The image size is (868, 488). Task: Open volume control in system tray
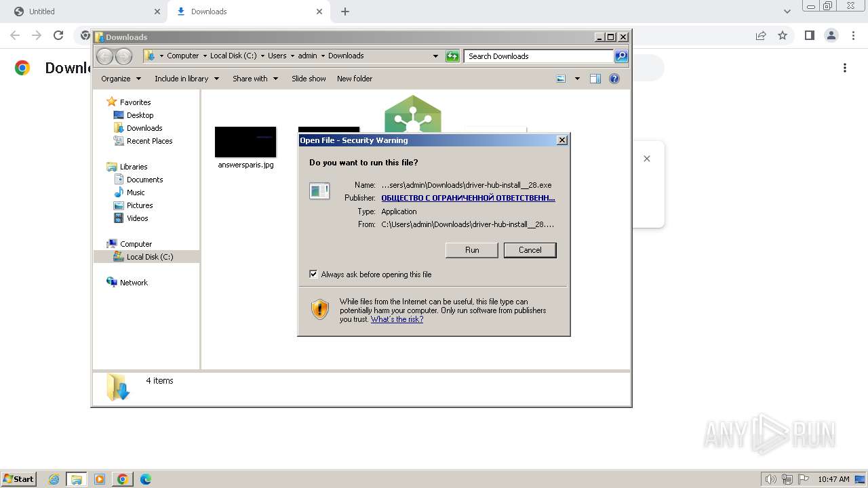coord(771,479)
